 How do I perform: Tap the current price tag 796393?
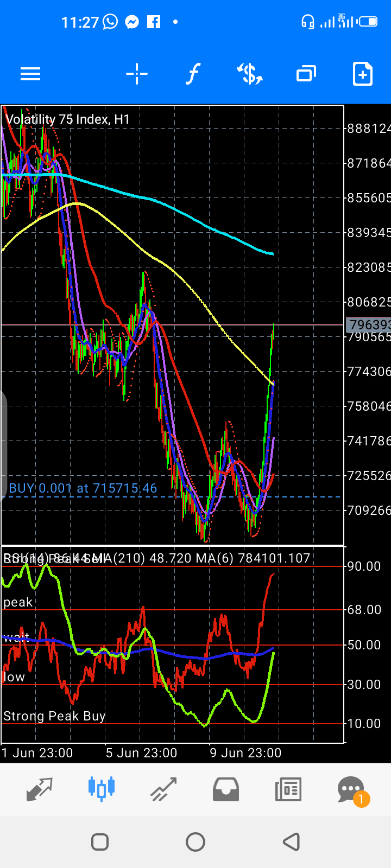coord(368,324)
